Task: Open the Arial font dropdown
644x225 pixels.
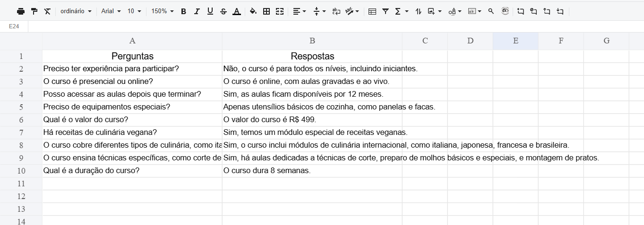Action: tap(111, 11)
